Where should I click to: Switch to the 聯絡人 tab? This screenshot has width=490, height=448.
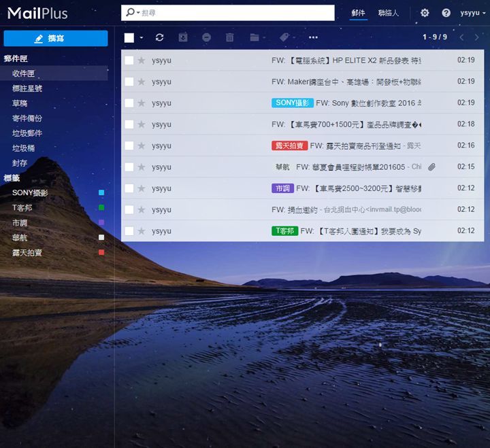[389, 13]
